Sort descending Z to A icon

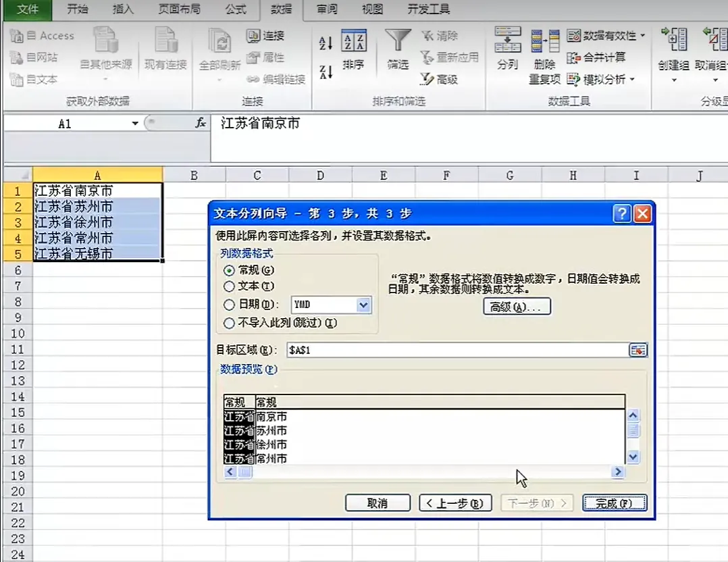(x=326, y=72)
